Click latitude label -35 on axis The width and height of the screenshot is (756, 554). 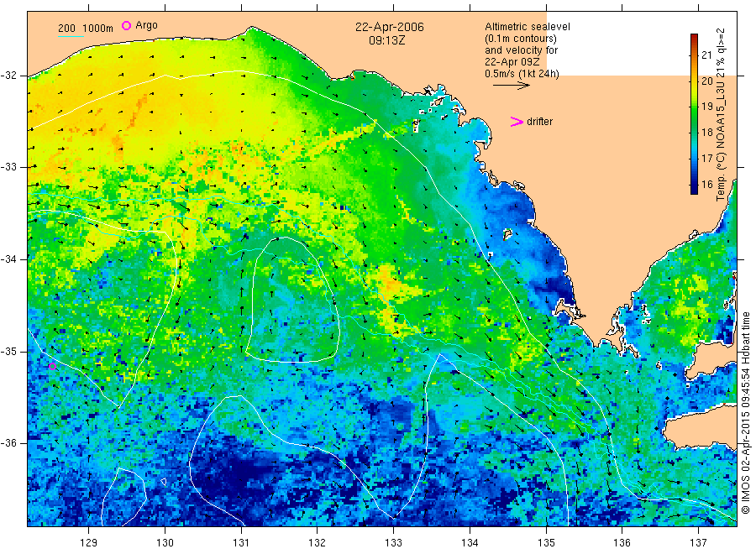(8, 351)
